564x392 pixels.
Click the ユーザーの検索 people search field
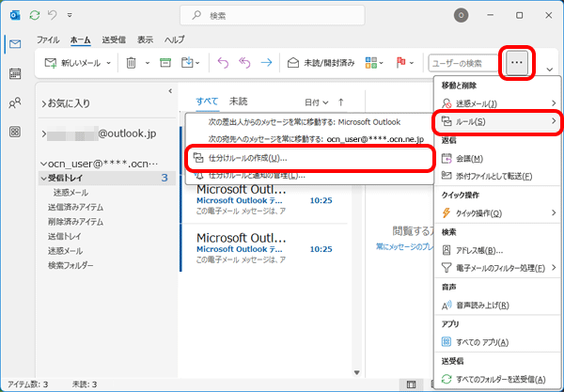462,63
